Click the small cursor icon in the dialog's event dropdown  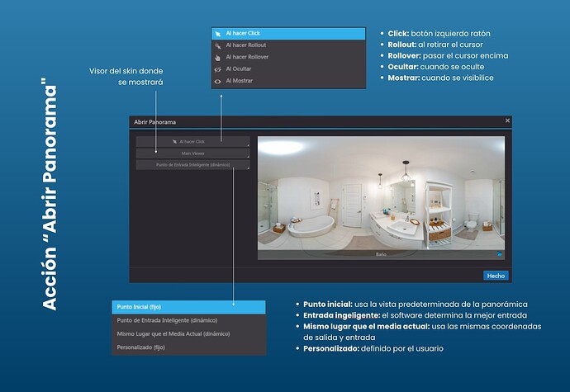coord(175,142)
